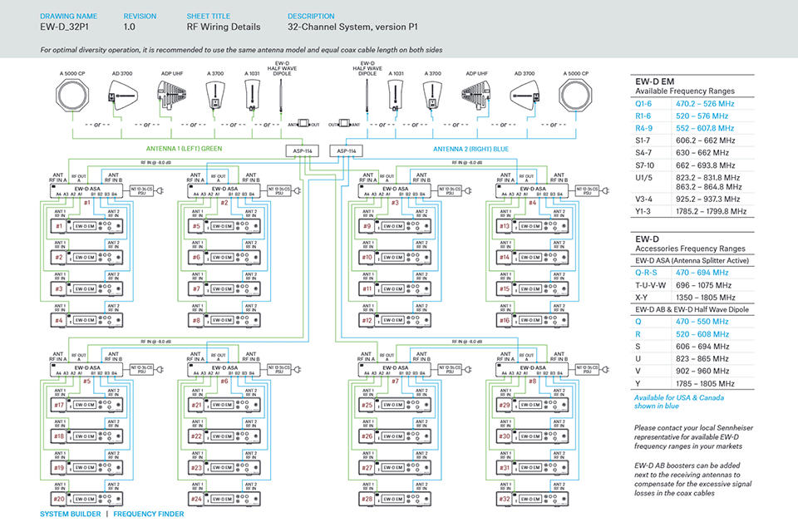
Task: Click the 'X-Y' row showing 1350 – 1805 MHz
Action: (692, 298)
